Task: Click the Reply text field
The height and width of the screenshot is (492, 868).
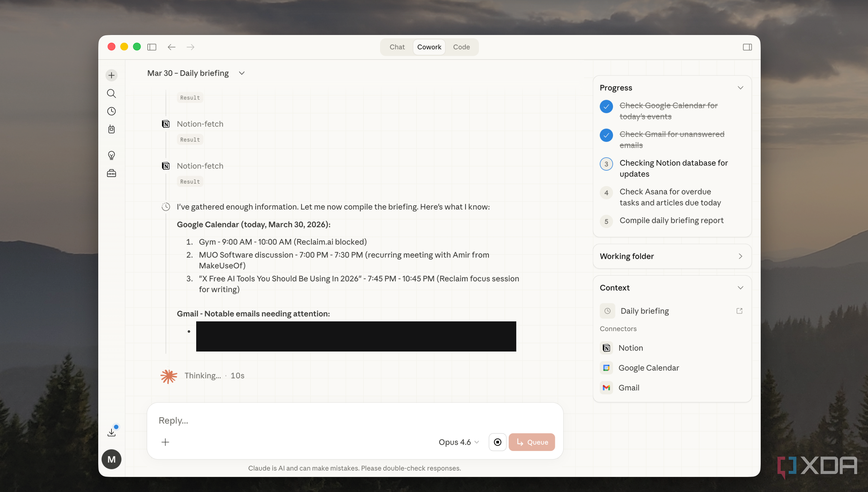Action: click(x=355, y=420)
